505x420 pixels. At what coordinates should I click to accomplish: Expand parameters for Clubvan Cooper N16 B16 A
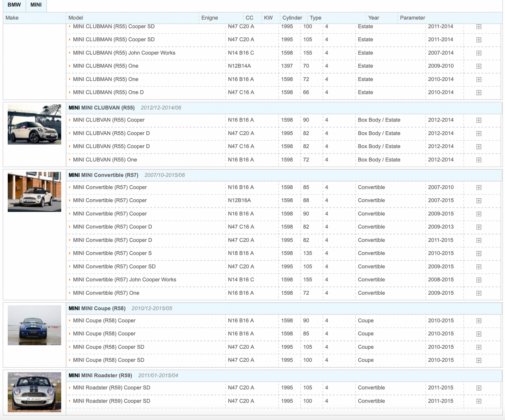479,120
